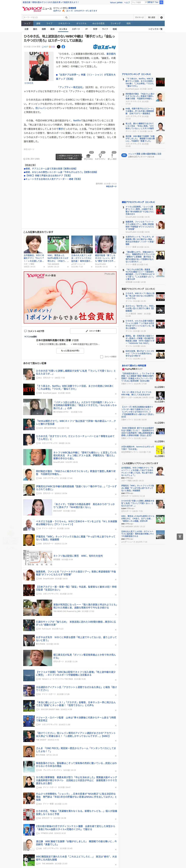The image size is (186, 868).
Task: Click the comment count bubble icon 427
Action: 45,47
